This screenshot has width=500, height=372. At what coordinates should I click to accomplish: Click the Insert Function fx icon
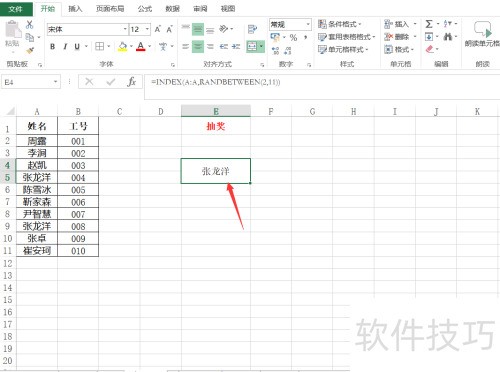(132, 82)
